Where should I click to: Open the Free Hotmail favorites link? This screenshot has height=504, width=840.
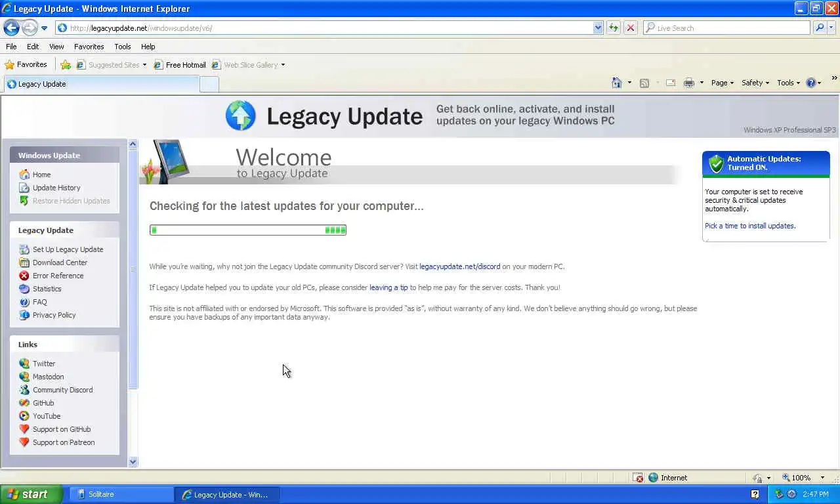click(180, 65)
